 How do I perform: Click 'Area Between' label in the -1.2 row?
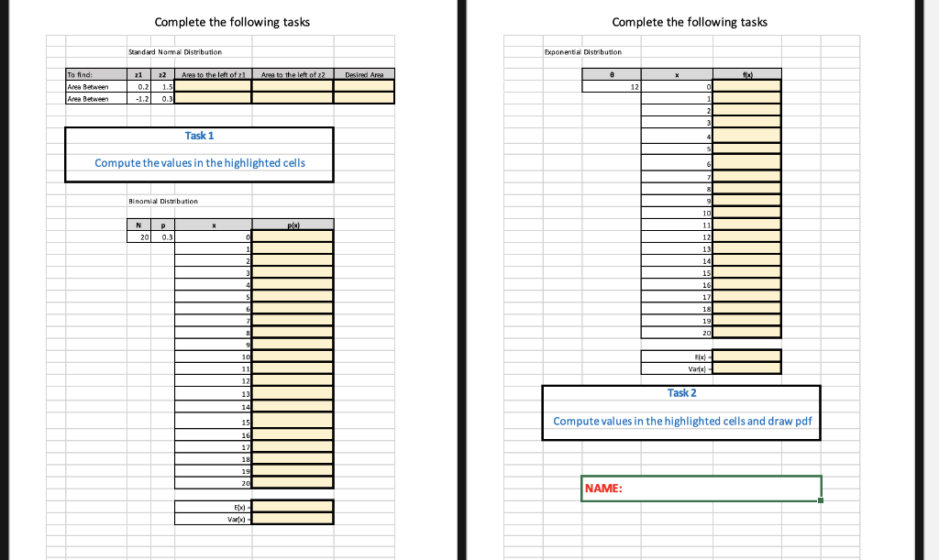click(96, 99)
